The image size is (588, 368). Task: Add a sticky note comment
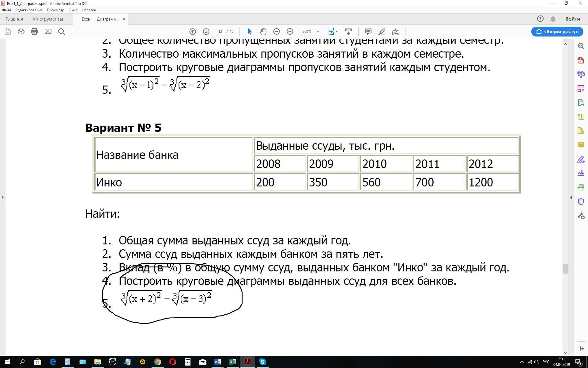(x=368, y=32)
